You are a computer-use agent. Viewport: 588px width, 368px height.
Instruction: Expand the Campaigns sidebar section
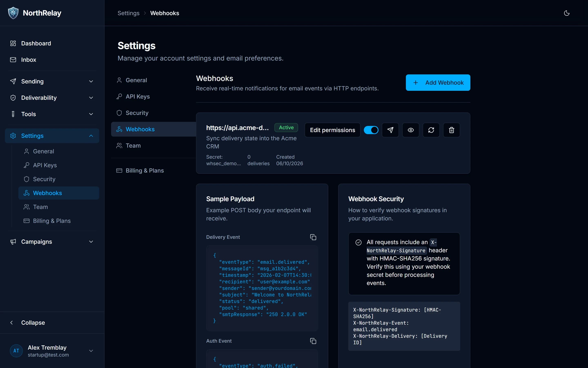pos(52,242)
